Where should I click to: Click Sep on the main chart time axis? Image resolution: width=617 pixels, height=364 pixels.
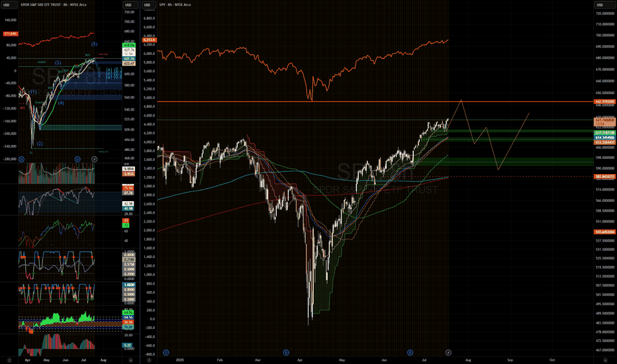coord(510,360)
